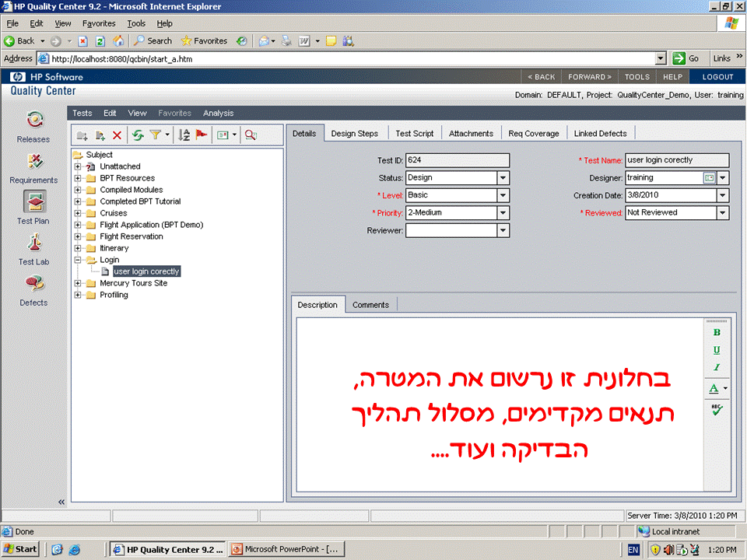Click the browser History icon
This screenshot has width=747, height=560.
tap(242, 41)
